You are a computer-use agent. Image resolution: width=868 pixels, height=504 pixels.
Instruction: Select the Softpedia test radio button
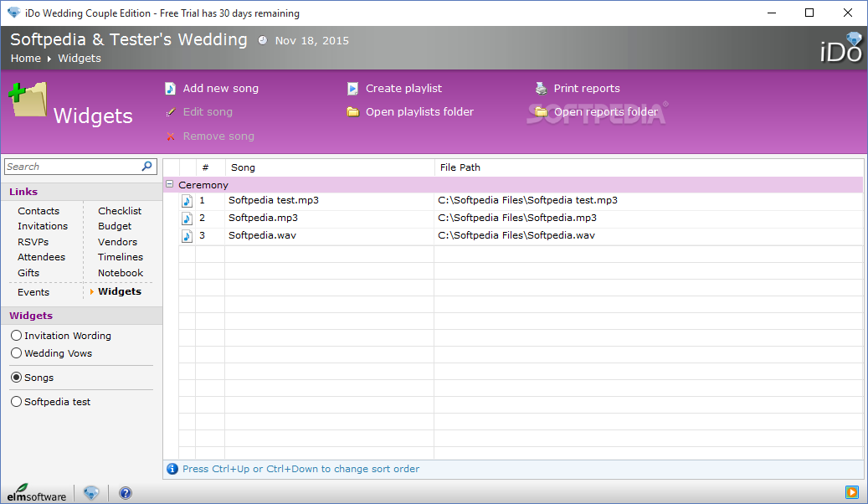(17, 402)
